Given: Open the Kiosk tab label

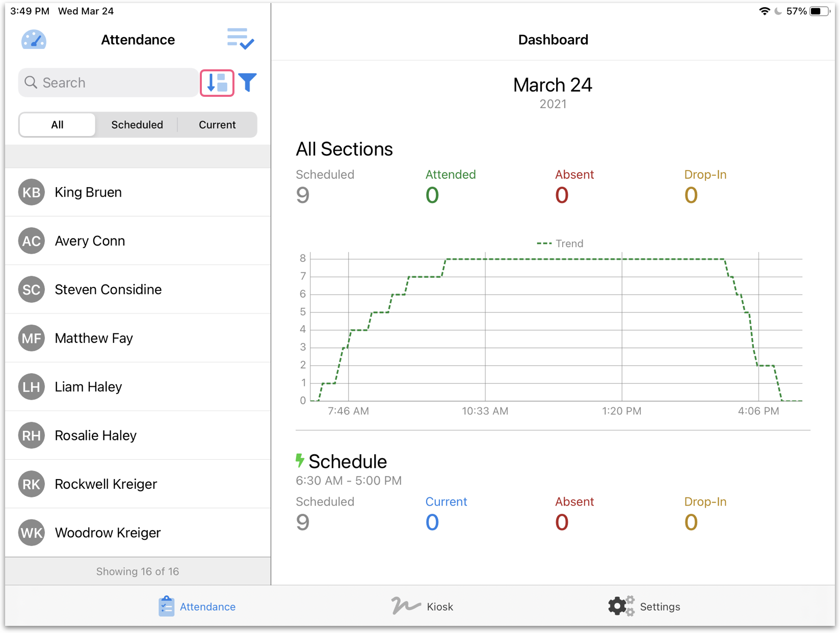Looking at the screenshot, I should coord(440,606).
